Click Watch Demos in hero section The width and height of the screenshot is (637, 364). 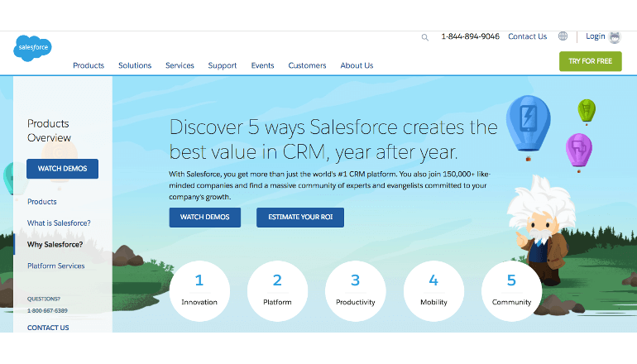point(205,218)
